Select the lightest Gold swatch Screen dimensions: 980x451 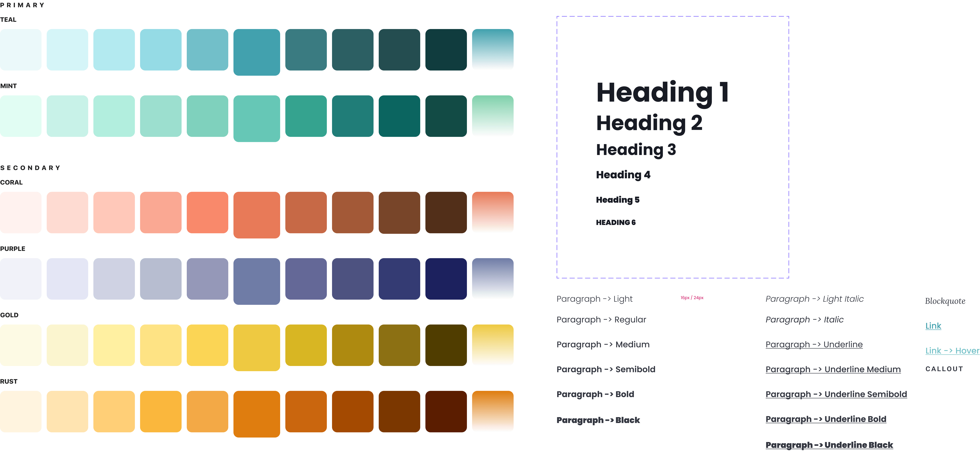21,345
